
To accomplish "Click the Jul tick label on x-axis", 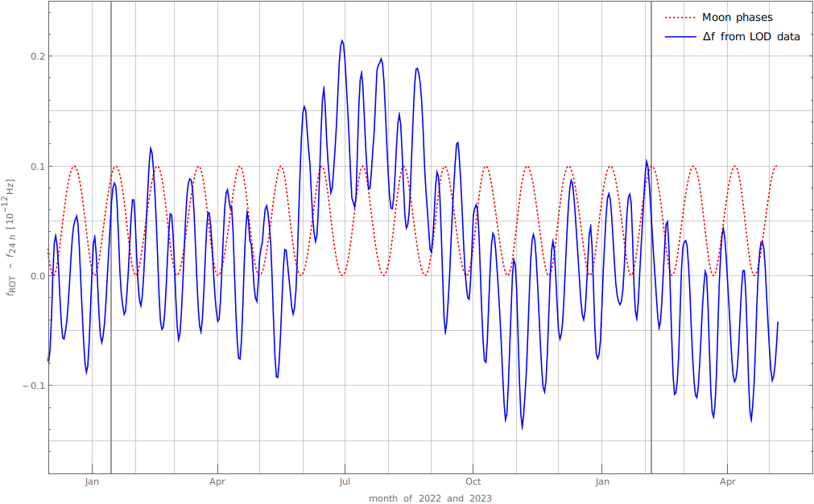I will click(x=345, y=482).
